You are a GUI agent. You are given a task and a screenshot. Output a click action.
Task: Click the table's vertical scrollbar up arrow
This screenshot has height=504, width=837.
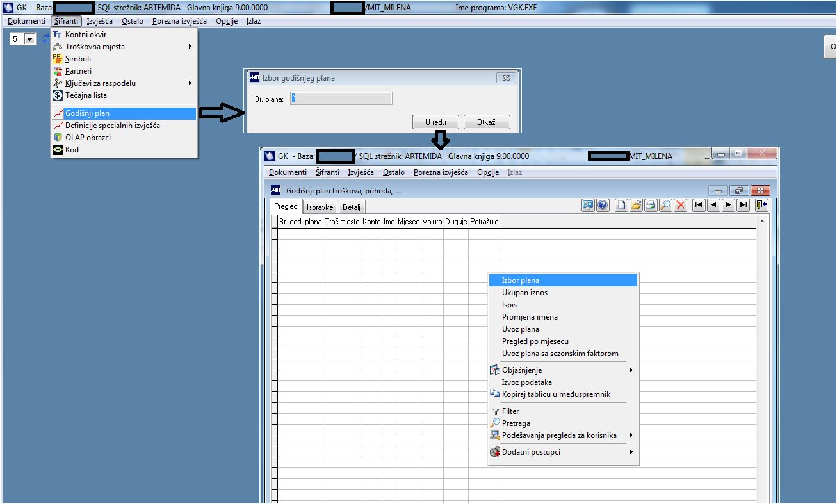coord(762,222)
